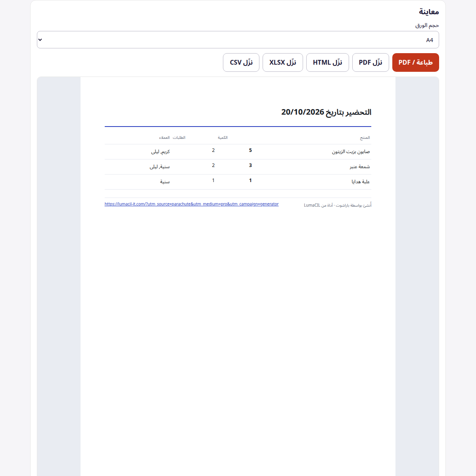Image resolution: width=476 pixels, height=476 pixels.
Task: Click the حجم الورق label
Action: point(427,25)
